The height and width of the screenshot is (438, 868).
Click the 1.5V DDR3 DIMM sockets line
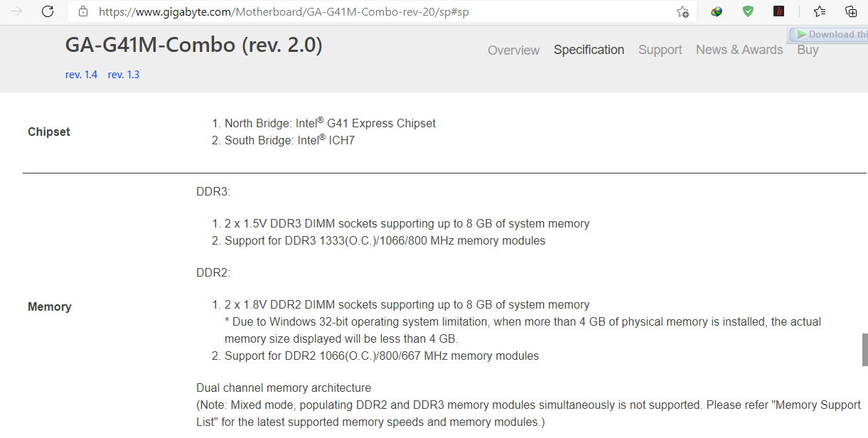coord(407,223)
